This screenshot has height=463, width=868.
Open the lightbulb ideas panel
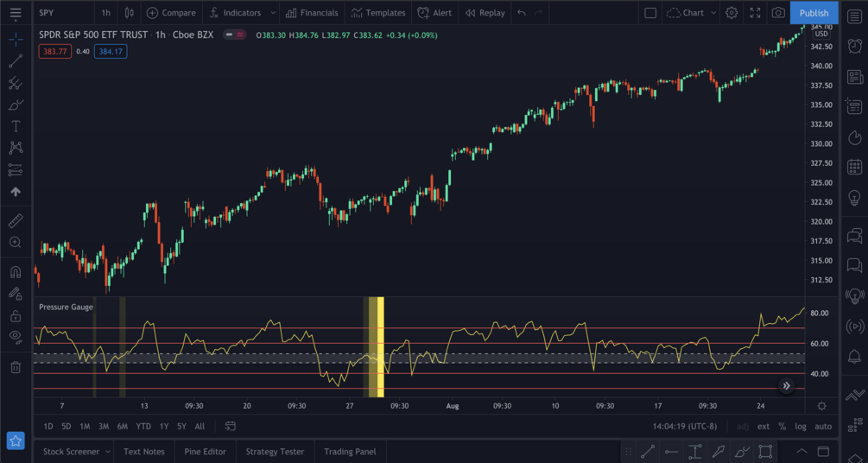pos(855,197)
